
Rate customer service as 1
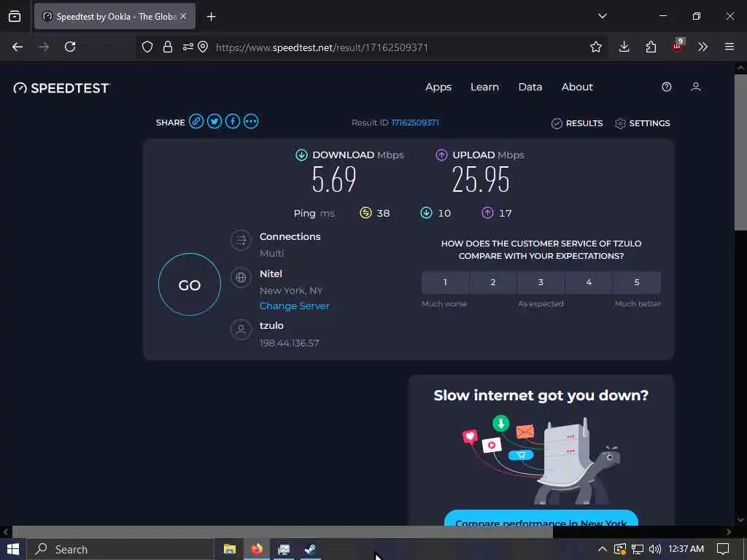coord(445,282)
